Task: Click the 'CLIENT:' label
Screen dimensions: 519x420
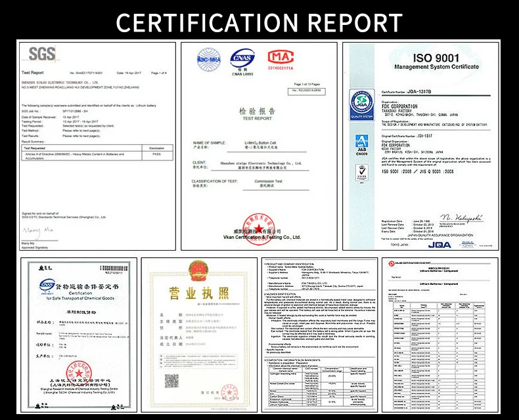Action: (x=199, y=162)
